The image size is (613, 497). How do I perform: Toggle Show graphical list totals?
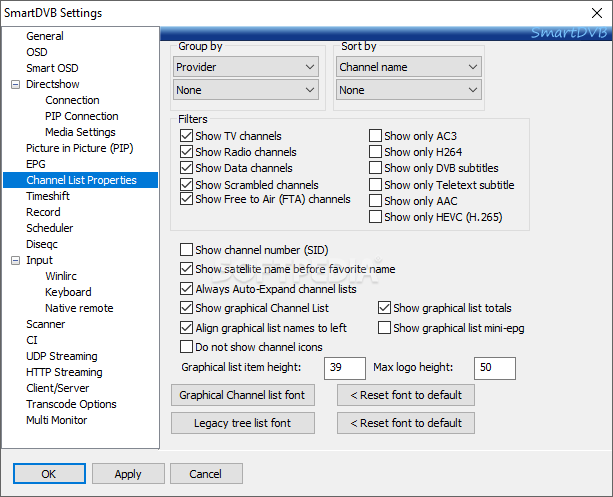point(384,308)
